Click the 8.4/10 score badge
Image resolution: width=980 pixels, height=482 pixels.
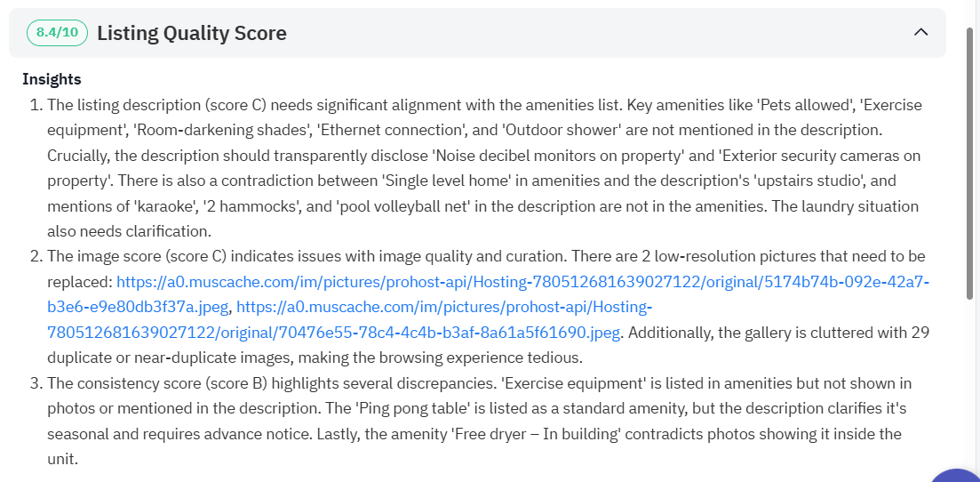(58, 33)
